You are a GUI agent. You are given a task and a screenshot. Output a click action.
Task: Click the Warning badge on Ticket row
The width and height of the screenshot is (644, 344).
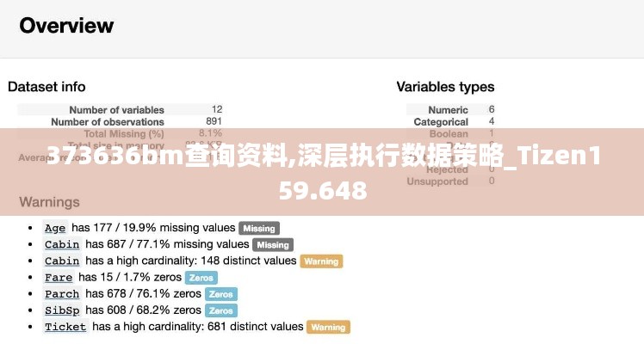329,327
